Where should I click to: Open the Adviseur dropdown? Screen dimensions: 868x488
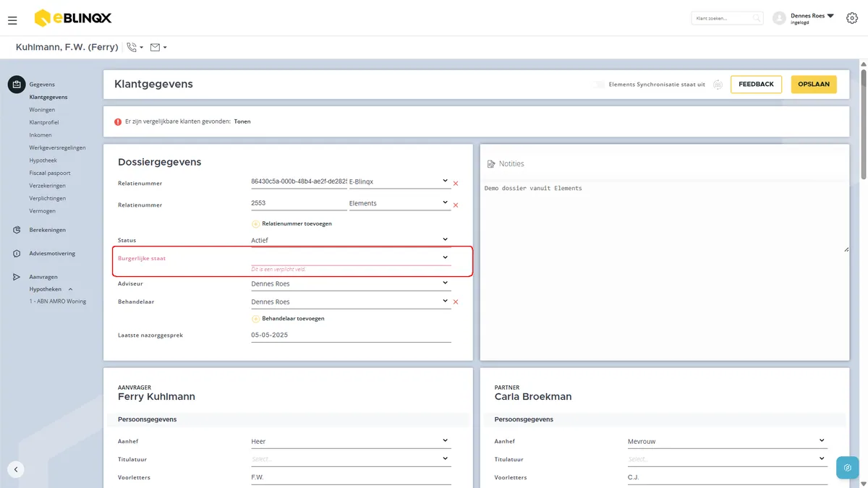tap(351, 284)
